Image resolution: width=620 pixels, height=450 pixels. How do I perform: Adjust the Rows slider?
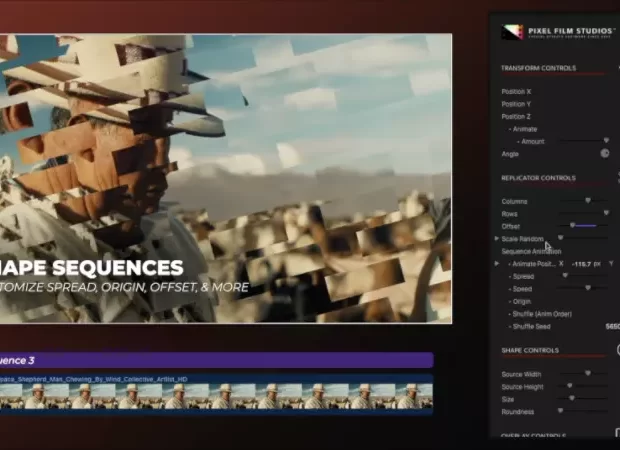(606, 213)
